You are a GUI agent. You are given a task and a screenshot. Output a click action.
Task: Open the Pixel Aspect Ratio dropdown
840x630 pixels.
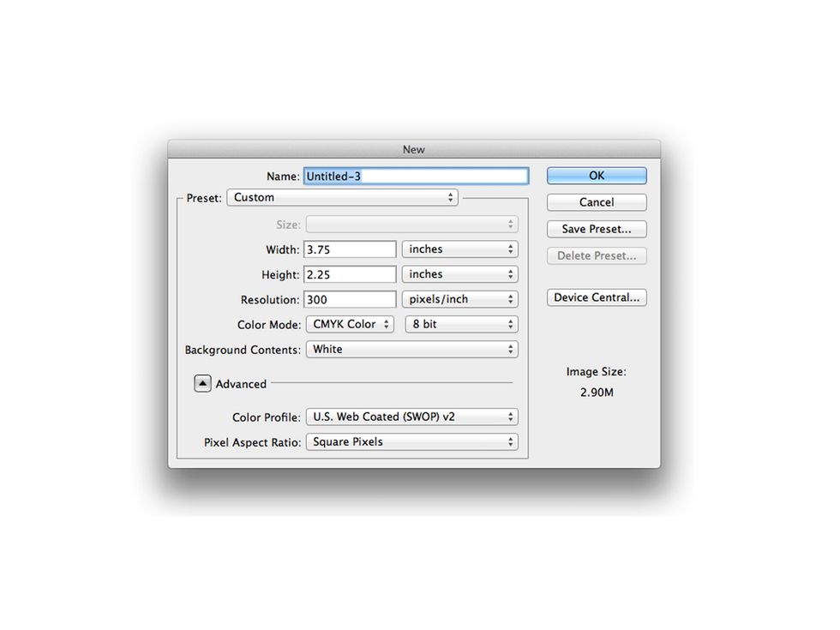(x=412, y=441)
